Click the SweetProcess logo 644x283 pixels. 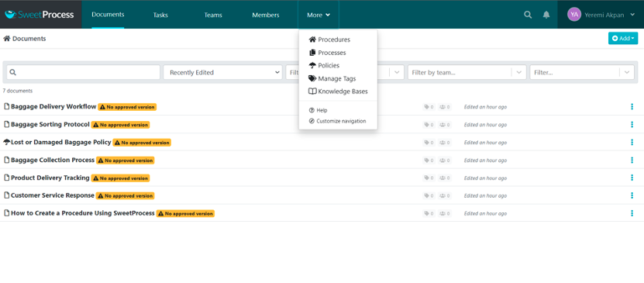point(40,15)
